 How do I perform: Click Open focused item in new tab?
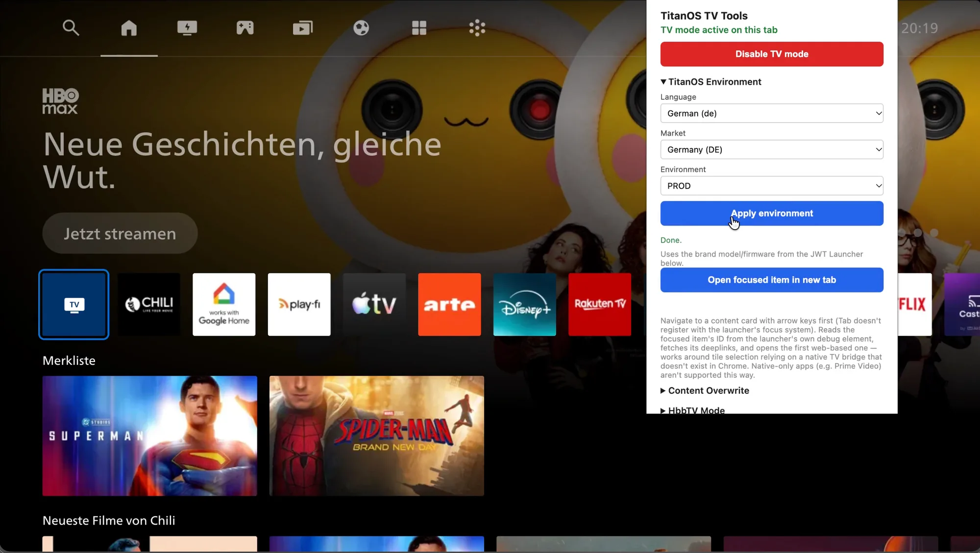coord(772,280)
